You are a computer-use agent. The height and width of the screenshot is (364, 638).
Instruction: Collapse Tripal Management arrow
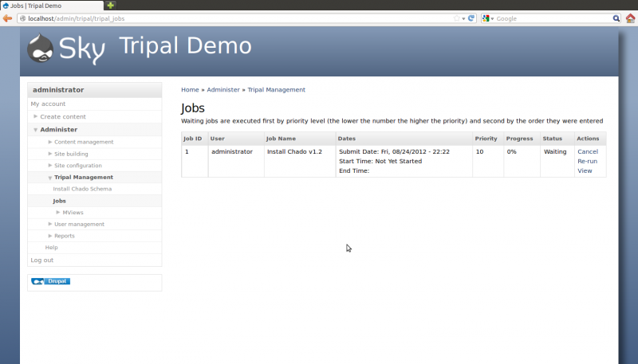50,178
